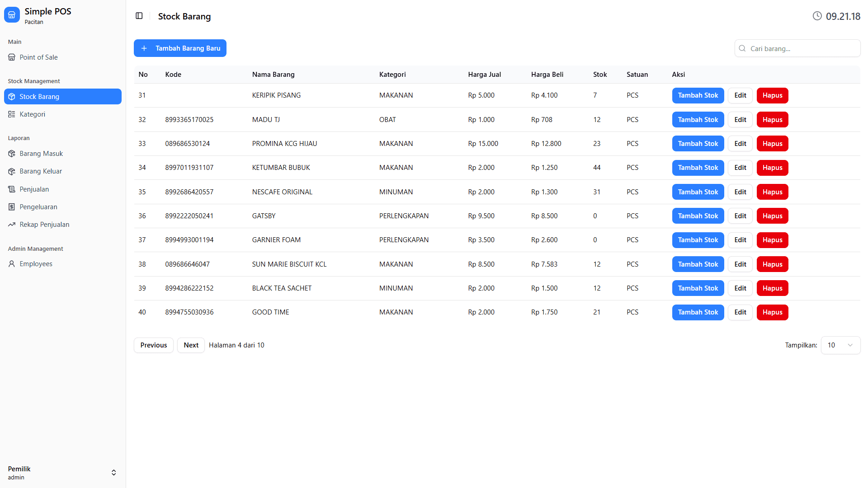Click the Point of Sale store icon
This screenshot has width=868, height=488.
(x=12, y=57)
